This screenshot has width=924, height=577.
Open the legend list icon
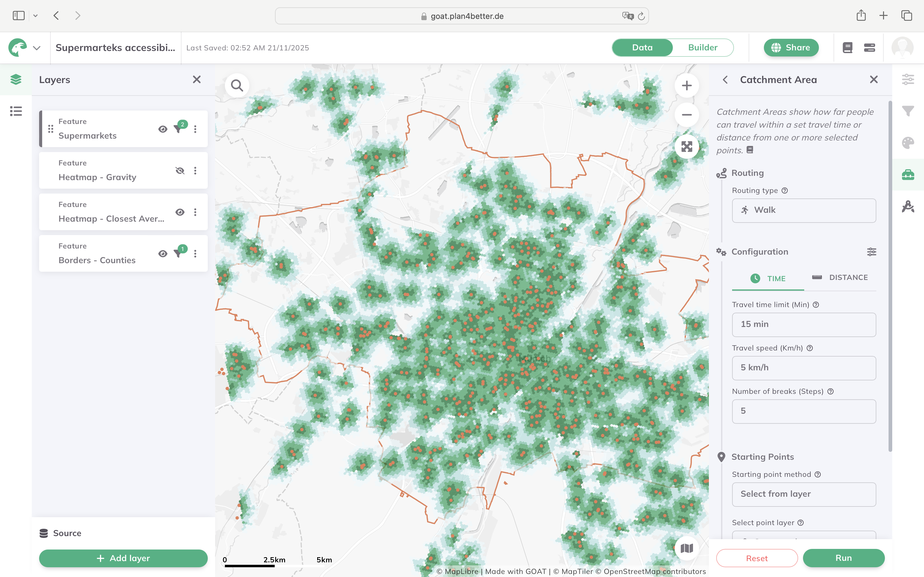point(16,111)
